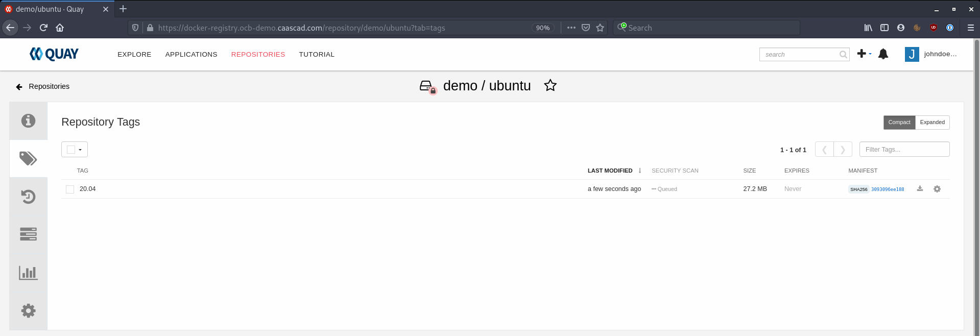Screen dimensions: 980x336
Task: Open the tracking protection shield icon
Action: click(x=135, y=28)
